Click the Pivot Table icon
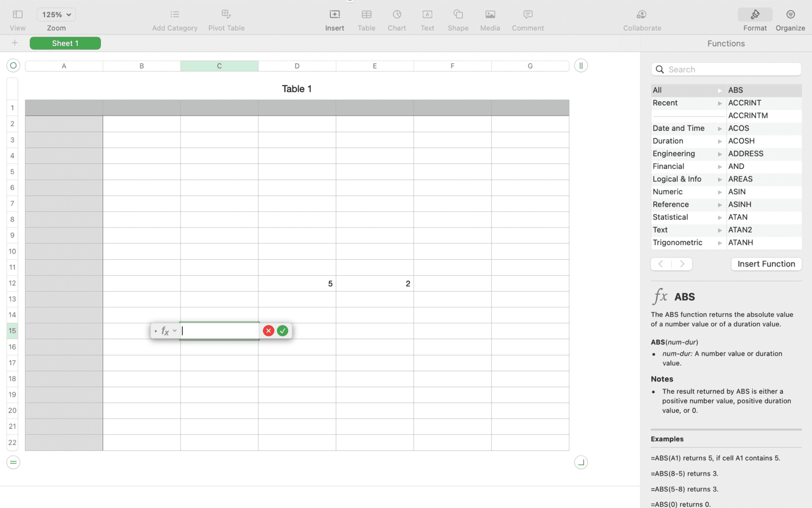812x508 pixels. coord(226,15)
